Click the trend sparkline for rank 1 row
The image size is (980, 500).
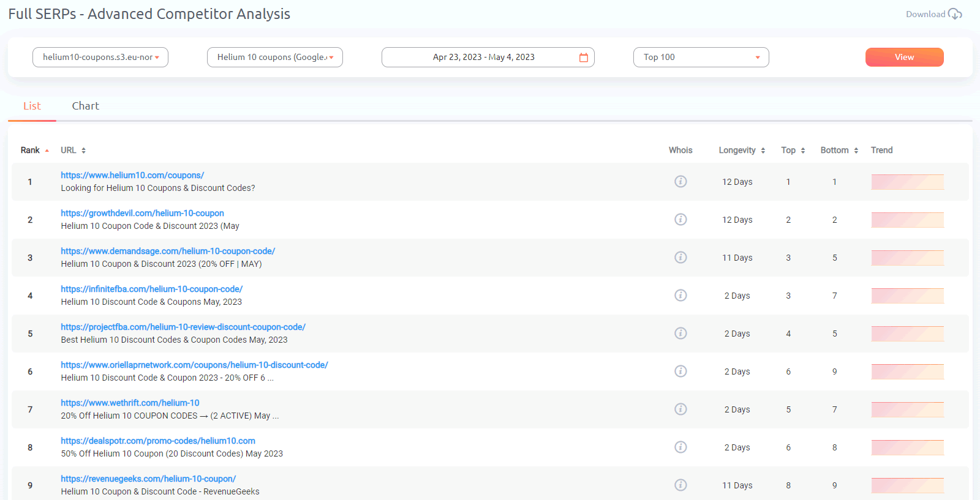[x=907, y=182]
